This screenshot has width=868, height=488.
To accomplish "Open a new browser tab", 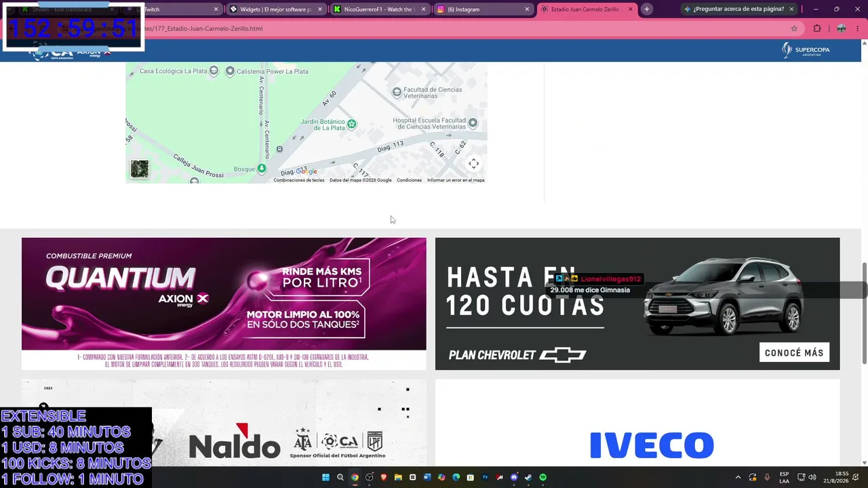I will point(647,9).
